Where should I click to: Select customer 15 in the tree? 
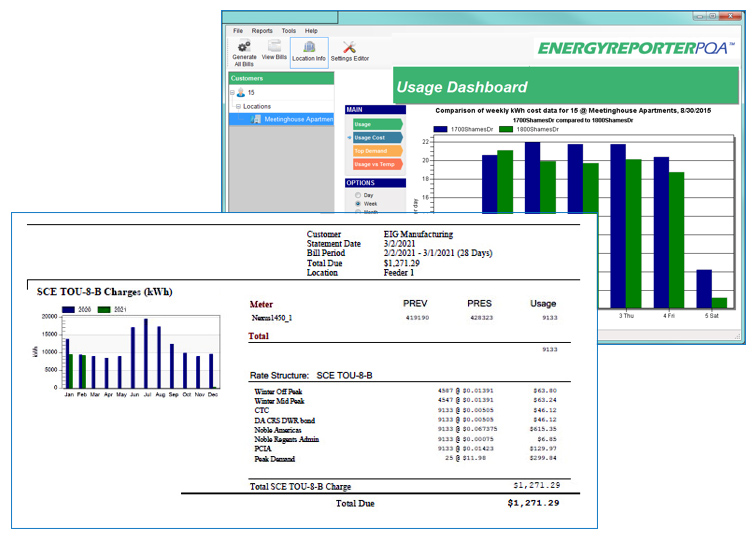tap(251, 92)
